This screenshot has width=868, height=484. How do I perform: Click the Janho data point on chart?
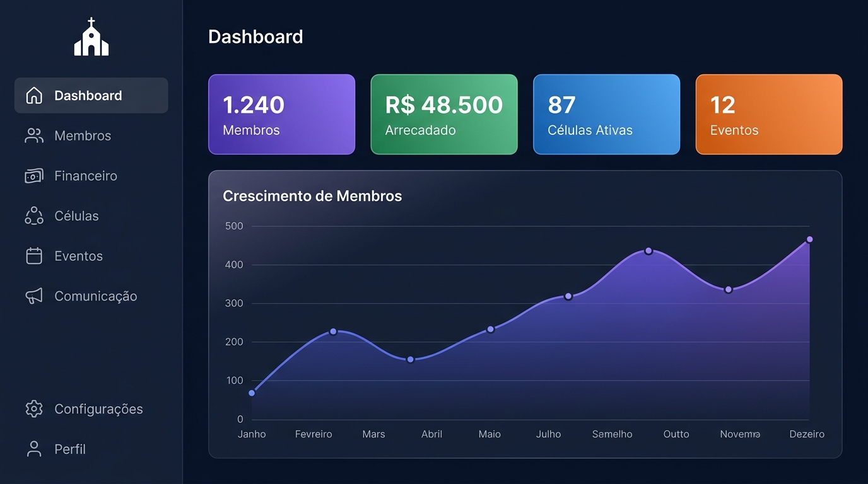252,393
